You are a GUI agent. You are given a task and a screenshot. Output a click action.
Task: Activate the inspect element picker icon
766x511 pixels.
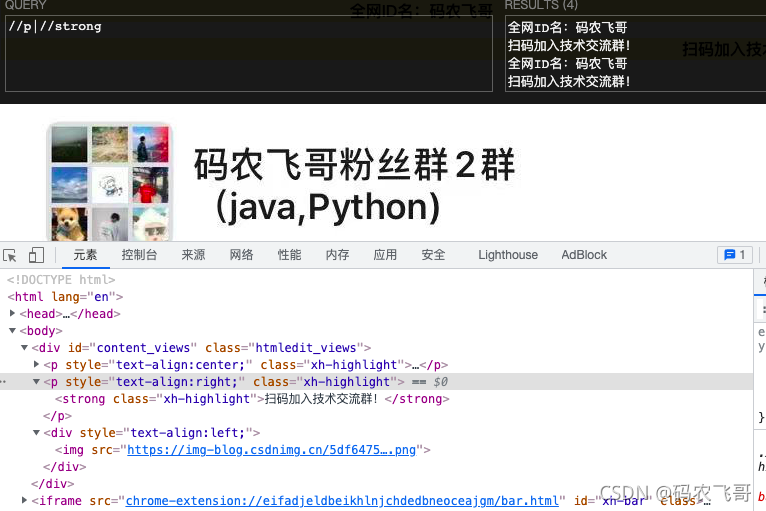point(10,255)
